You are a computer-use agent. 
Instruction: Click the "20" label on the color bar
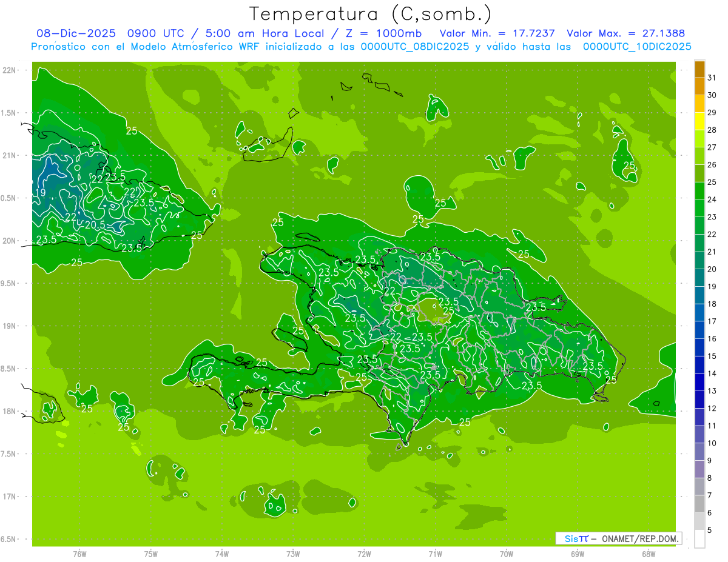(x=712, y=269)
